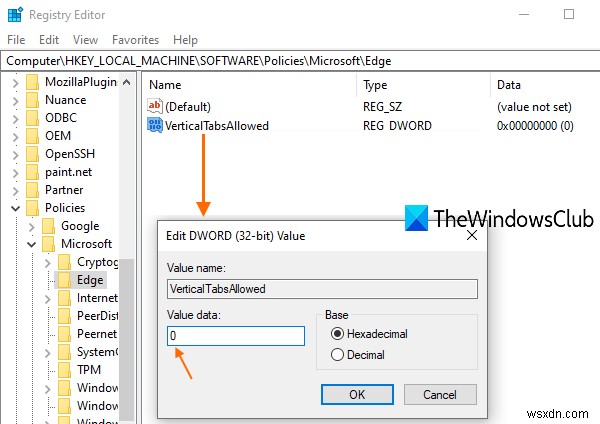Select the Partner folder icon
Viewport: 600px width, 424px height.
33,190
